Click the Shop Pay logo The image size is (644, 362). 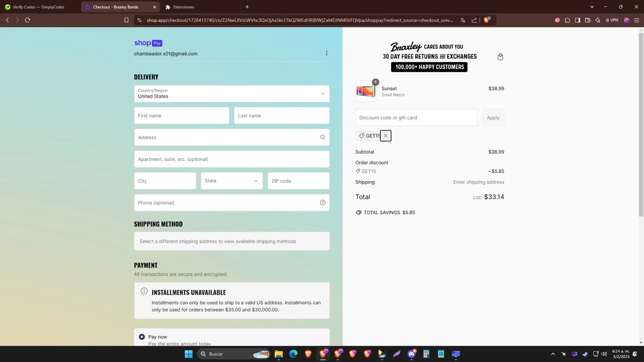tap(148, 43)
